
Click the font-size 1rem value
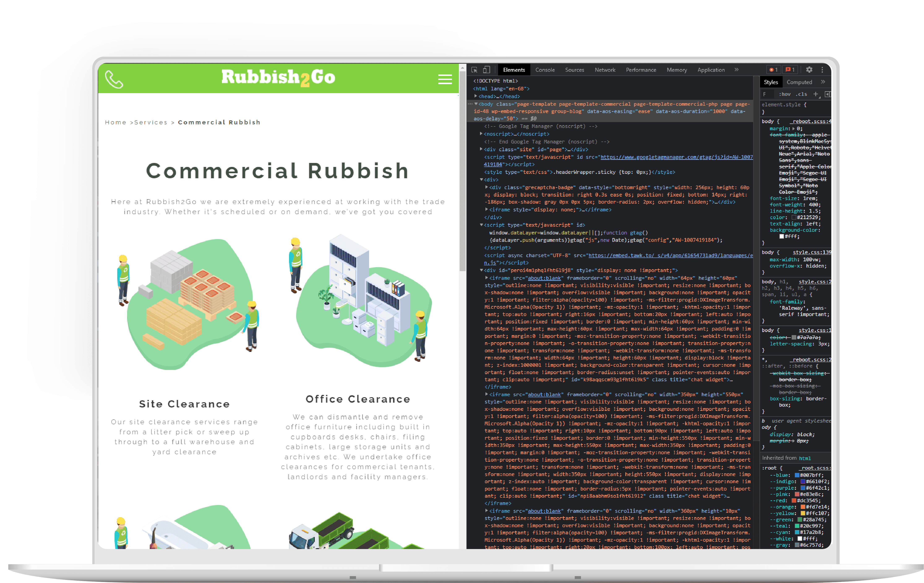pos(810,198)
